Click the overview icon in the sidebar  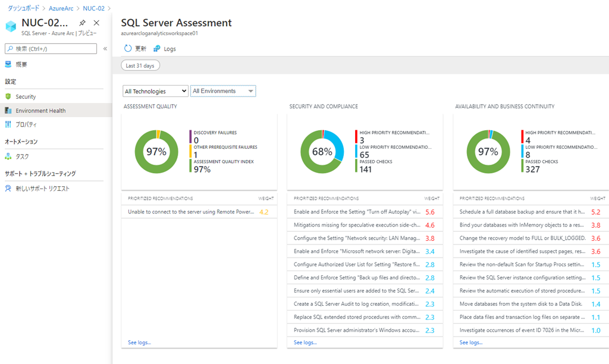[x=8, y=64]
